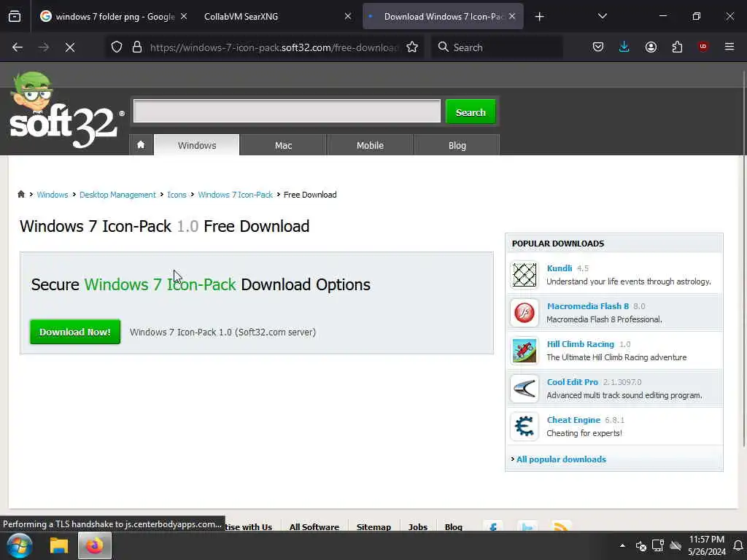Show hidden system tray icons
747x560 pixels.
(x=622, y=545)
